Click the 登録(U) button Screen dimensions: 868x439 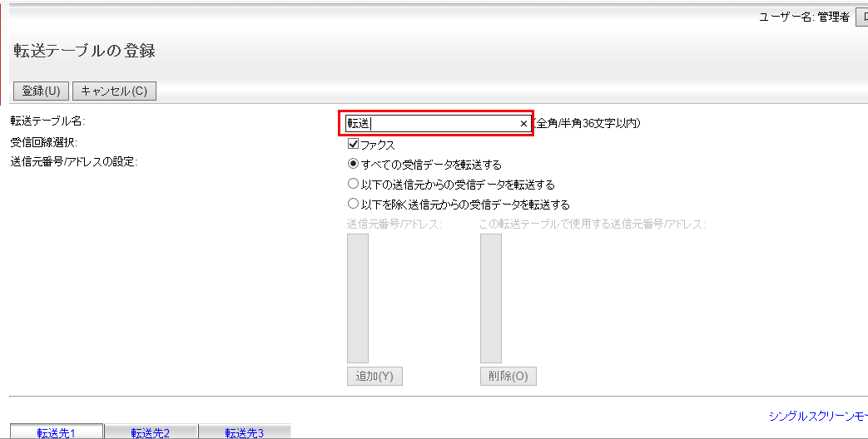[41, 91]
